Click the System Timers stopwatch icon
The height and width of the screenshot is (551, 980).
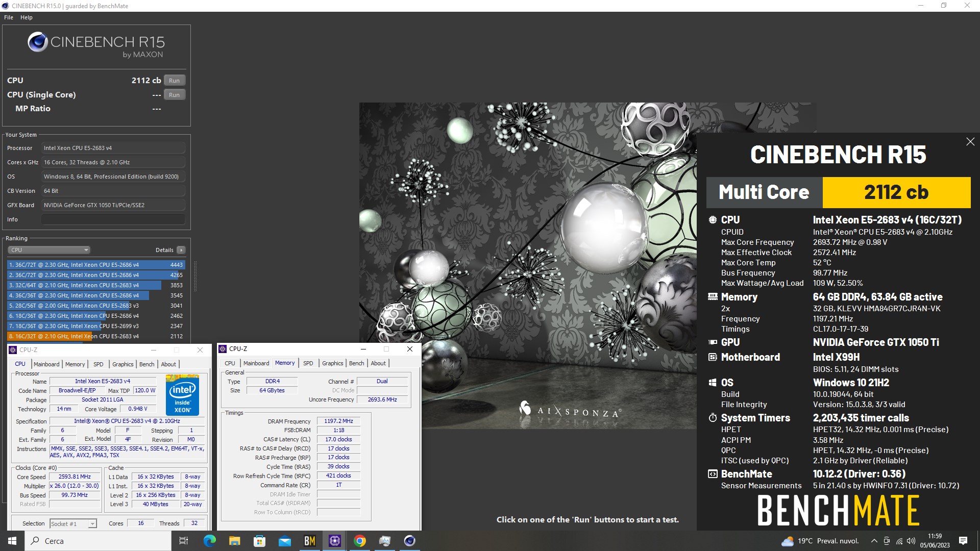(x=713, y=418)
